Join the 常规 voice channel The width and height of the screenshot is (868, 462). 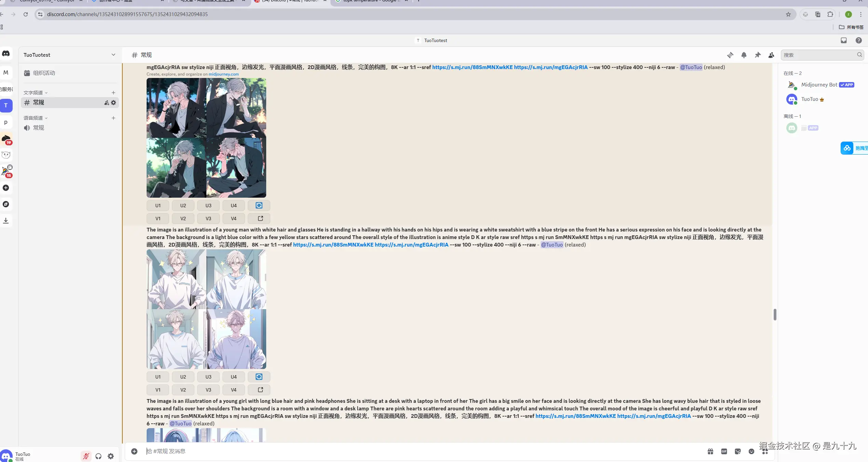[x=38, y=128]
